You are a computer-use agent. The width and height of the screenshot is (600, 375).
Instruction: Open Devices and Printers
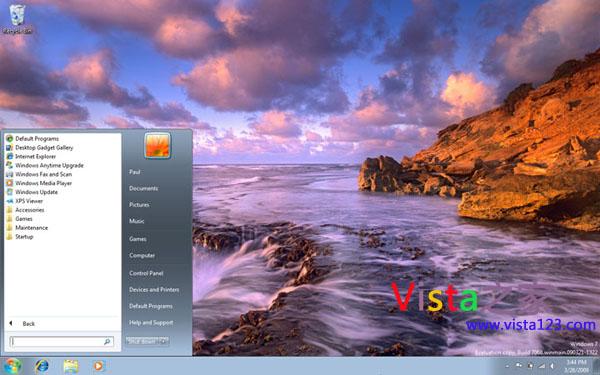pyautogui.click(x=154, y=290)
